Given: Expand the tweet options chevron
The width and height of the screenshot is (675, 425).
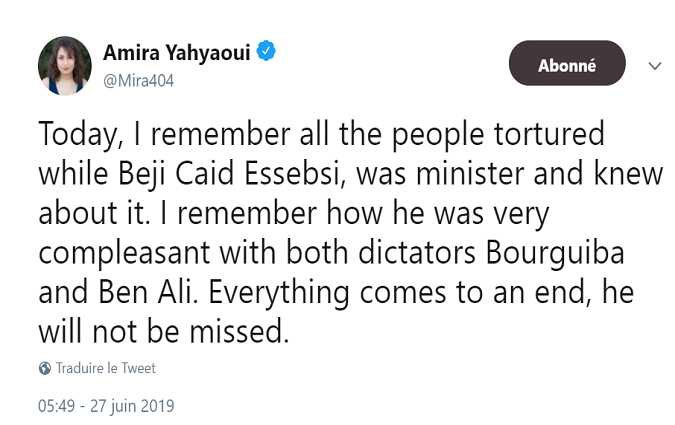Looking at the screenshot, I should click(x=655, y=66).
